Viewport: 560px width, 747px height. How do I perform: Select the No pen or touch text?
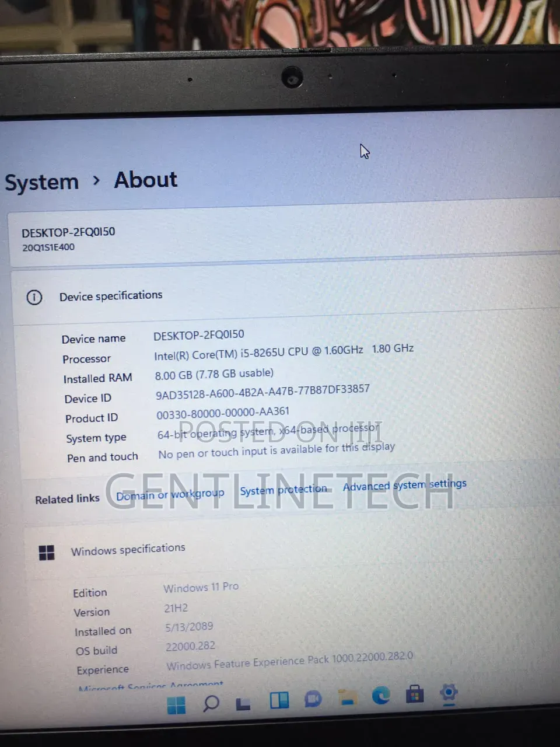click(x=276, y=450)
